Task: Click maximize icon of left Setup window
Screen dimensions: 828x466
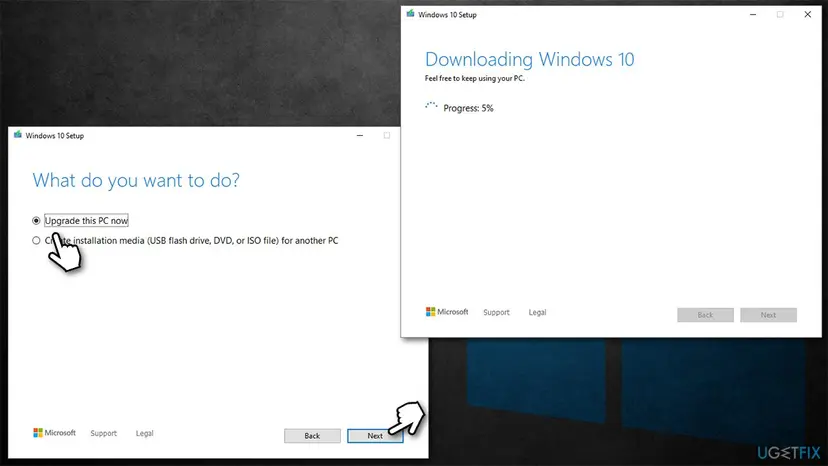Action: click(x=387, y=136)
